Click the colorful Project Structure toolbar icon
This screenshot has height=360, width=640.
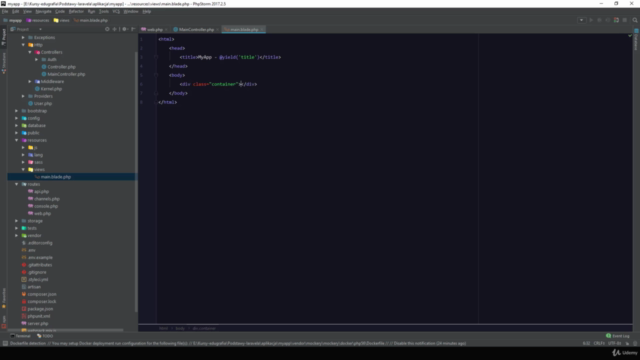[x=616, y=20]
